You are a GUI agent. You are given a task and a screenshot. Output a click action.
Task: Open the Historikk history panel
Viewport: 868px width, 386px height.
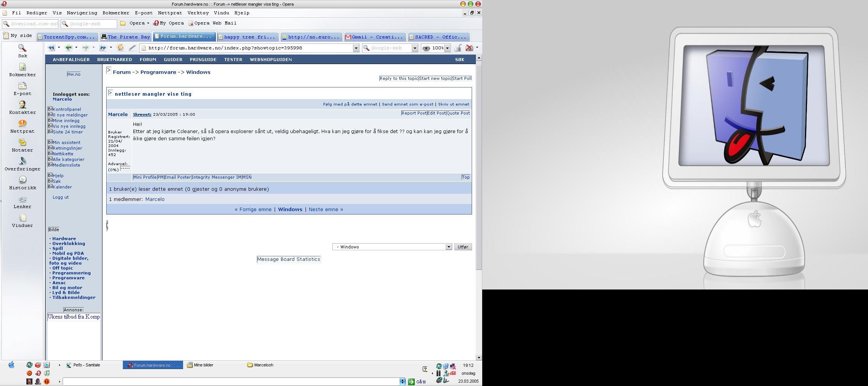(x=23, y=183)
